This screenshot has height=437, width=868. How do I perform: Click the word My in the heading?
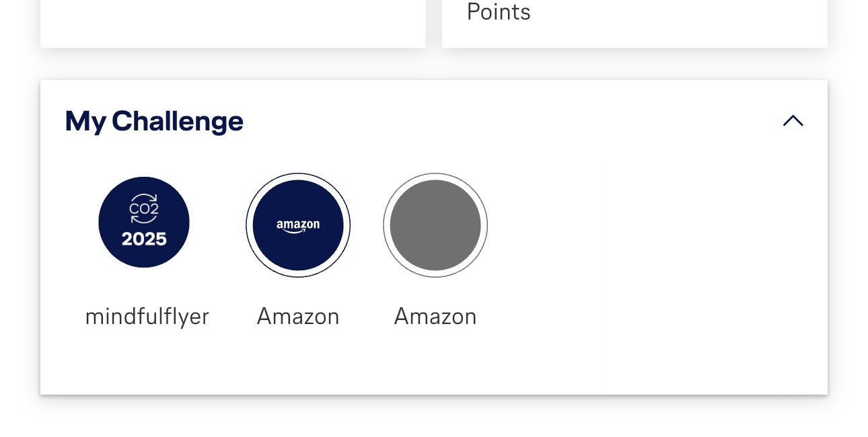(85, 121)
